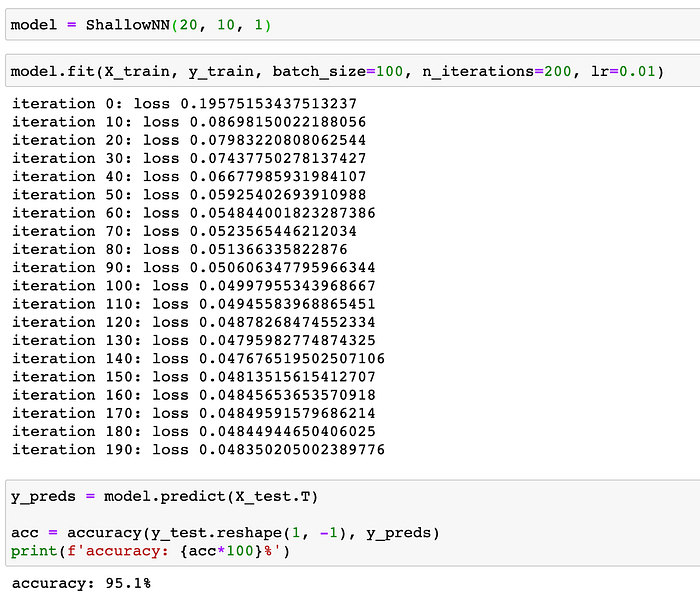Select output line 'iteration 80: loss 0.051366335822876'
Viewport: 700px width, 604px height.
179,250
